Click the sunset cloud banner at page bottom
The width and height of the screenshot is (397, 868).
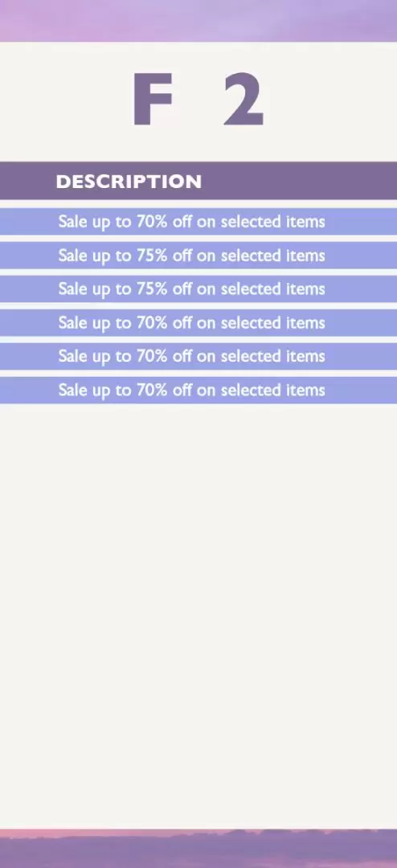pos(198,849)
